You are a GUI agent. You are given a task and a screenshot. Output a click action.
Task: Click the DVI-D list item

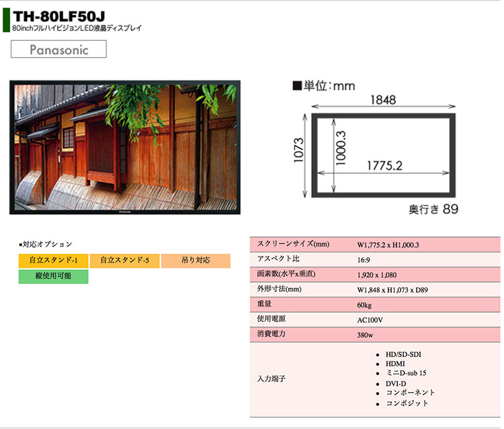tap(396, 384)
